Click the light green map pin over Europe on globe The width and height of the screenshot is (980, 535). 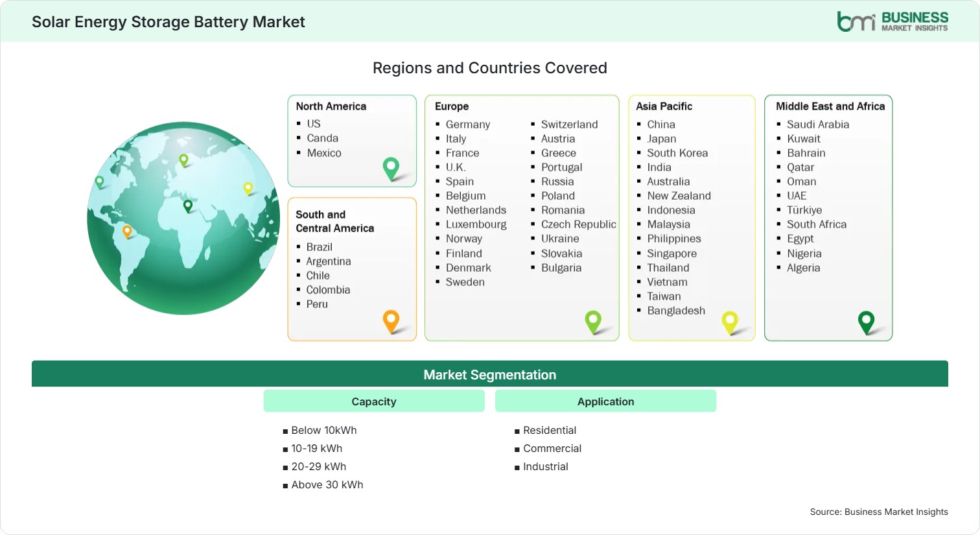(x=183, y=160)
